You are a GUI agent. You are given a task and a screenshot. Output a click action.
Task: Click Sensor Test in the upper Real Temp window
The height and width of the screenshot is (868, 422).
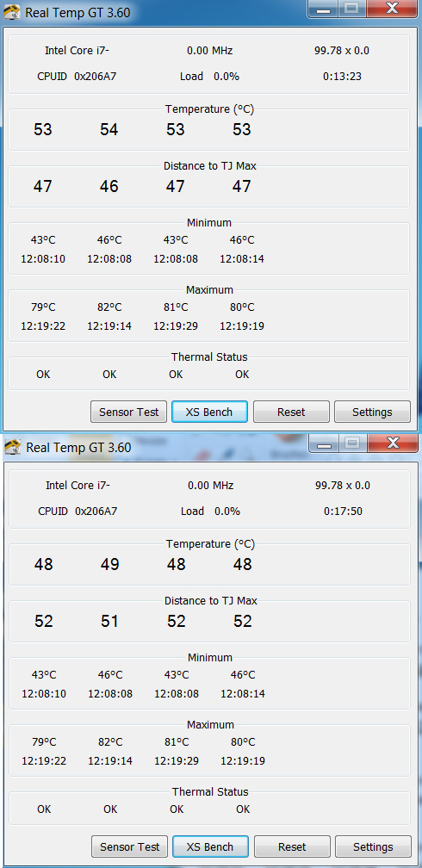pos(128,412)
